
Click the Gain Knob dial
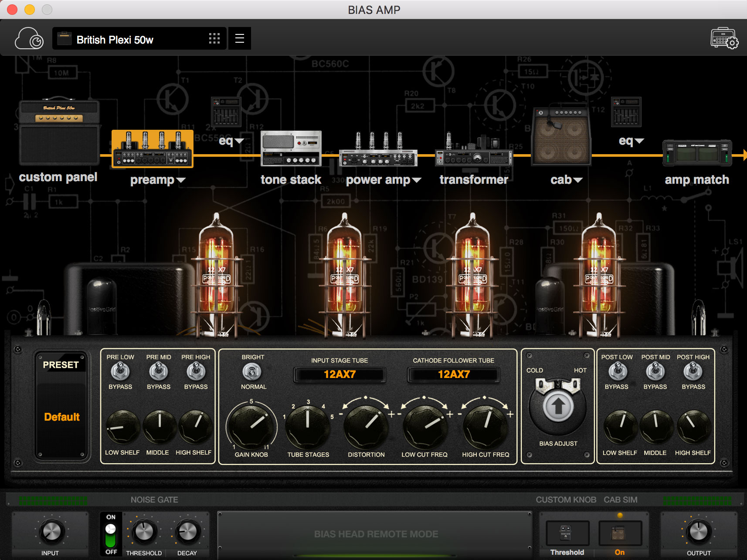pos(251,426)
